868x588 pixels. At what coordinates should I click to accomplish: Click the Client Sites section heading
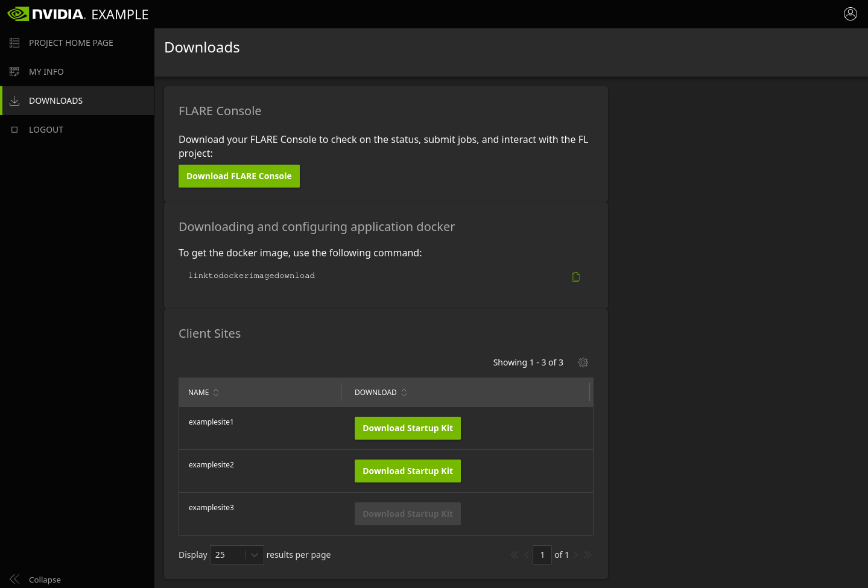[x=210, y=334]
